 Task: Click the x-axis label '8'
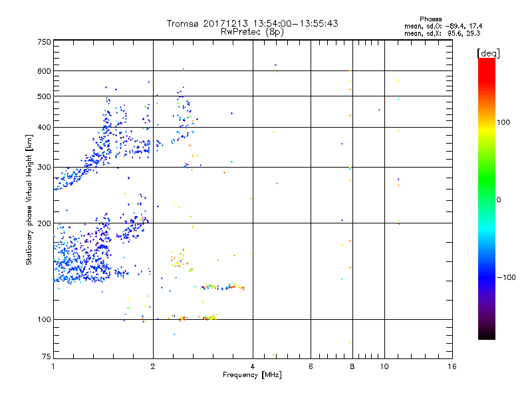[x=352, y=366]
